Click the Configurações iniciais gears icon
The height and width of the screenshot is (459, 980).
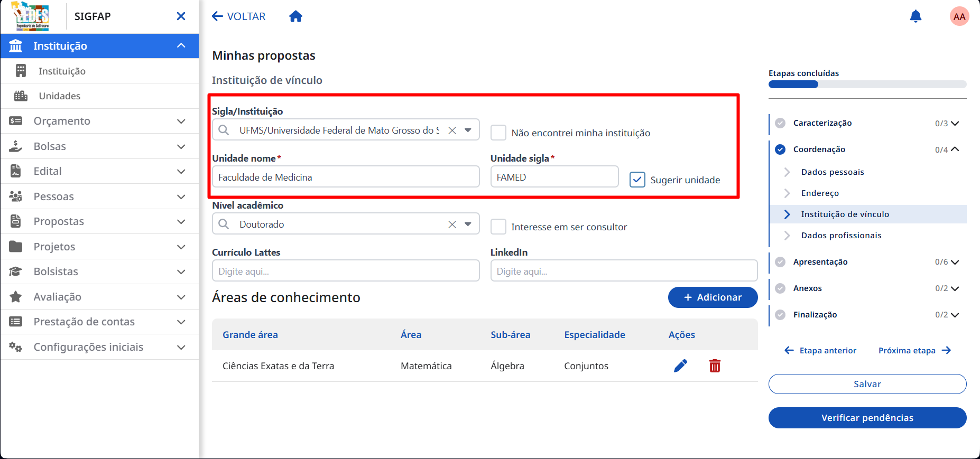pyautogui.click(x=16, y=347)
